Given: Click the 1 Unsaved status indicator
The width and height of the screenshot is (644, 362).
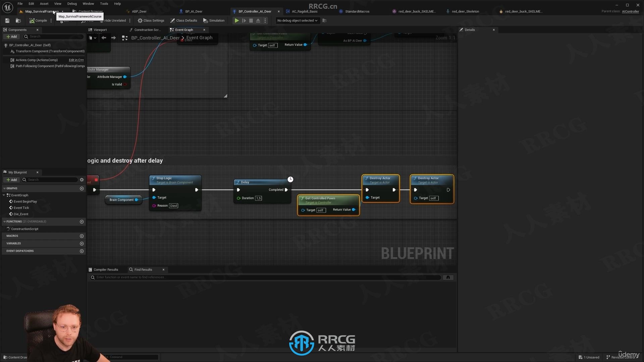Looking at the screenshot, I should (589, 357).
